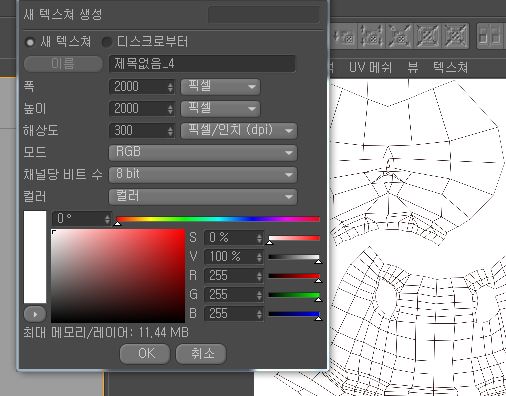
Task: Click the name field containing 제목없음_4
Action: [202, 64]
